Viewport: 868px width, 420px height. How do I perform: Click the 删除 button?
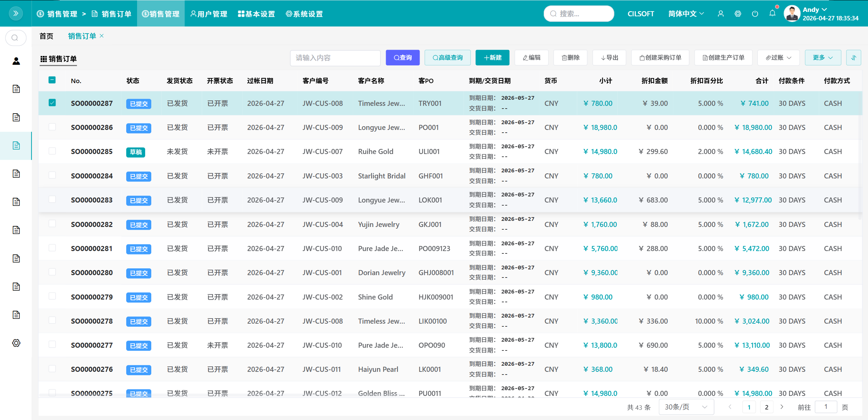pyautogui.click(x=571, y=58)
